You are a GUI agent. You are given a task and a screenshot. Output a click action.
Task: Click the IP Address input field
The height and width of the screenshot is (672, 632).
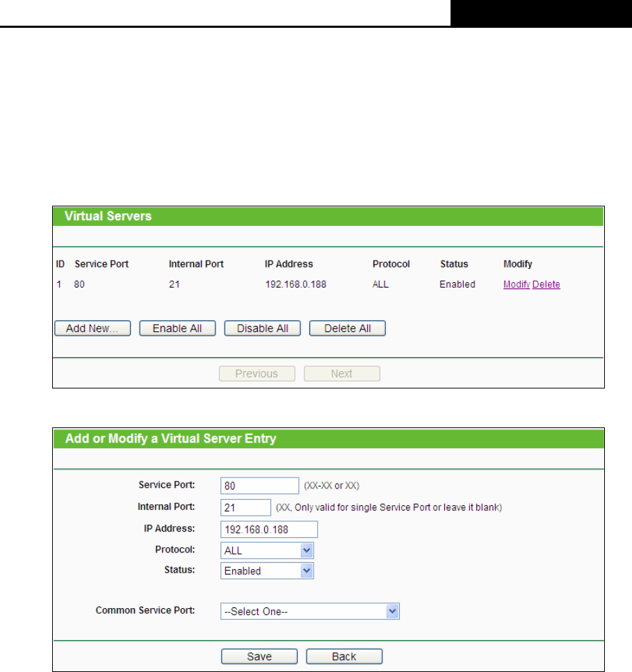[269, 530]
